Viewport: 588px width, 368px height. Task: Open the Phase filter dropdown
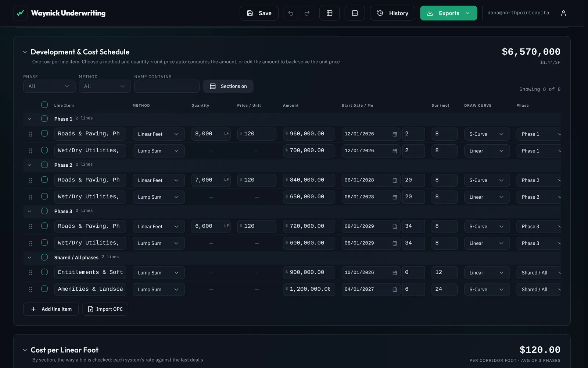49,86
